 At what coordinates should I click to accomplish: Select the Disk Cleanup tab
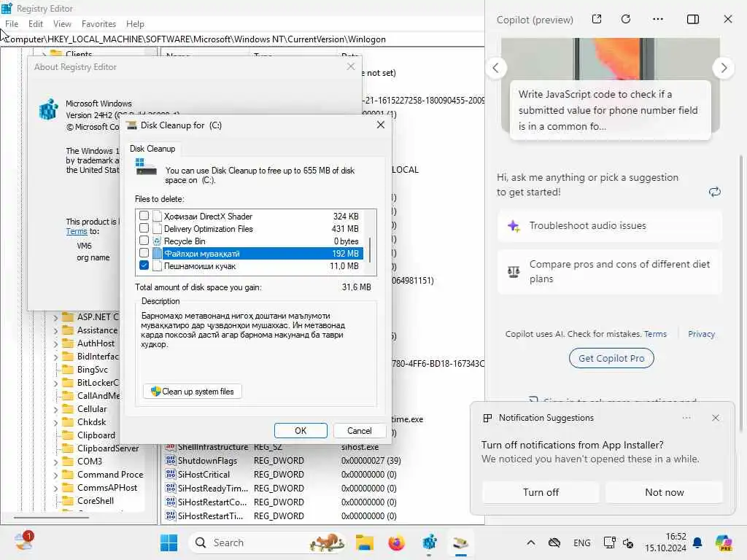(152, 149)
